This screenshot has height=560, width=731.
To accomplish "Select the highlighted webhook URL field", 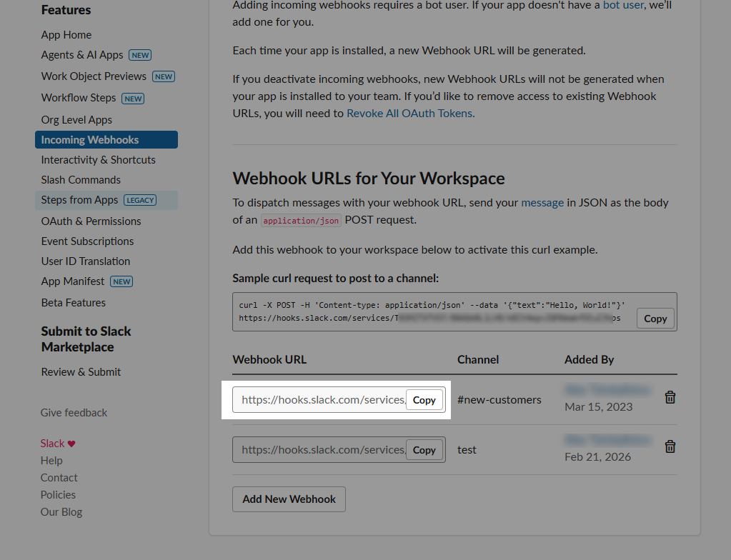I will point(322,400).
